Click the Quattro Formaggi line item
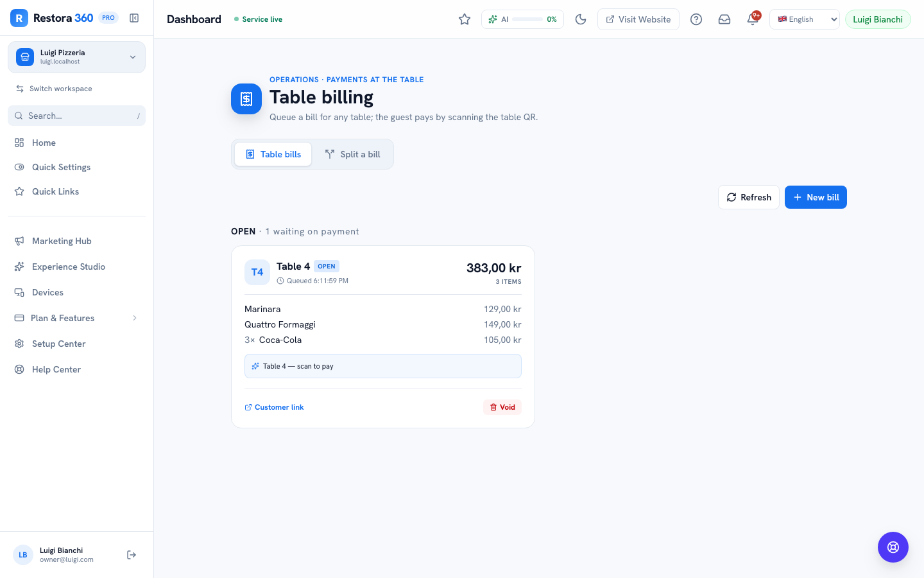 [x=383, y=324]
